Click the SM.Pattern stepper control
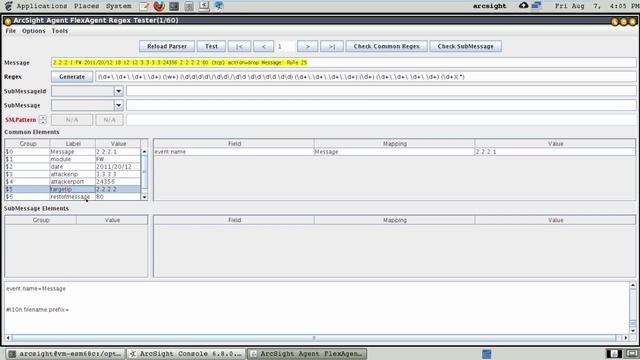Viewport: 640px width, 360px height. (x=43, y=120)
